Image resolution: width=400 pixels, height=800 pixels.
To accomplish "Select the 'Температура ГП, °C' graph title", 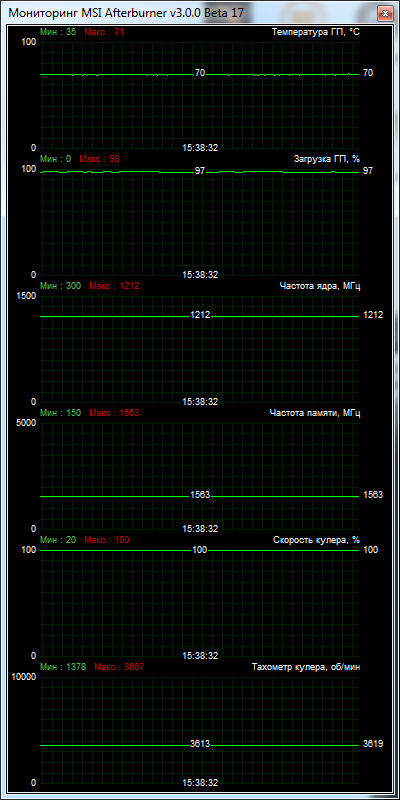I will (316, 32).
